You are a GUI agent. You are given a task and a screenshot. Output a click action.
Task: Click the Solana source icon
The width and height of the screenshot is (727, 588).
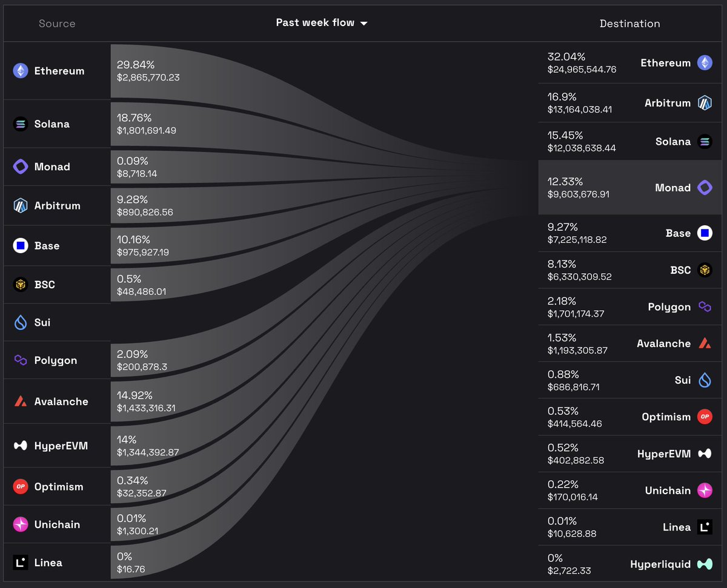click(21, 124)
